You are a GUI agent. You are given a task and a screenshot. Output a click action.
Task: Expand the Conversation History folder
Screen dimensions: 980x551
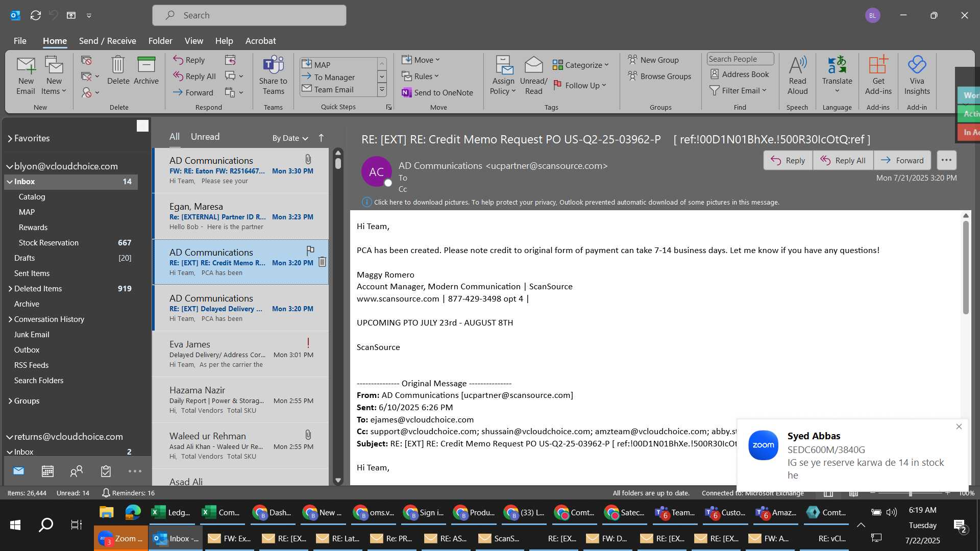coord(10,319)
